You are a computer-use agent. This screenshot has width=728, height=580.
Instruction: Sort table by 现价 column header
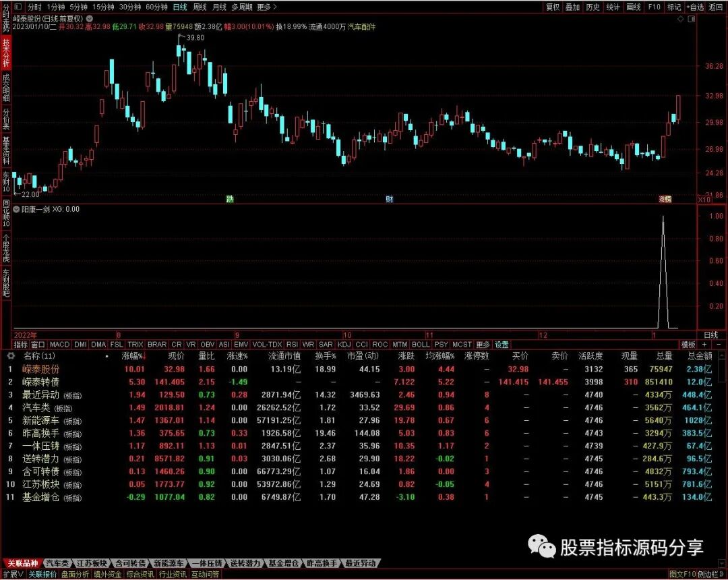click(x=176, y=356)
